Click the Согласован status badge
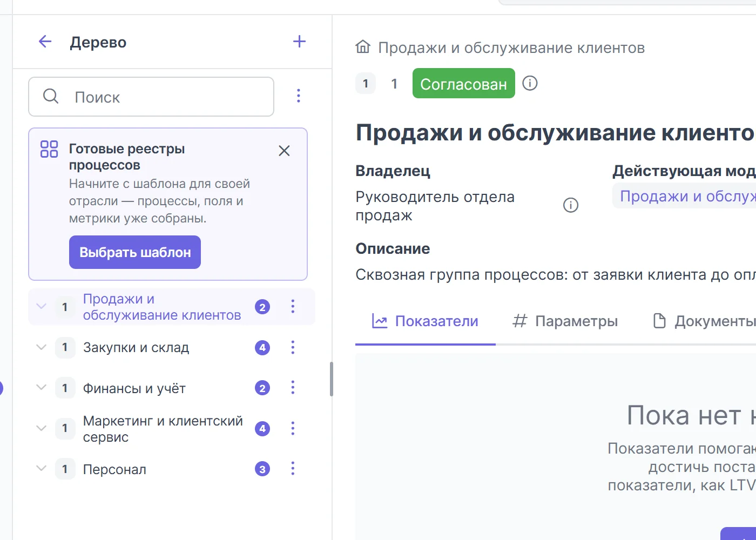This screenshot has width=756, height=540. click(464, 83)
